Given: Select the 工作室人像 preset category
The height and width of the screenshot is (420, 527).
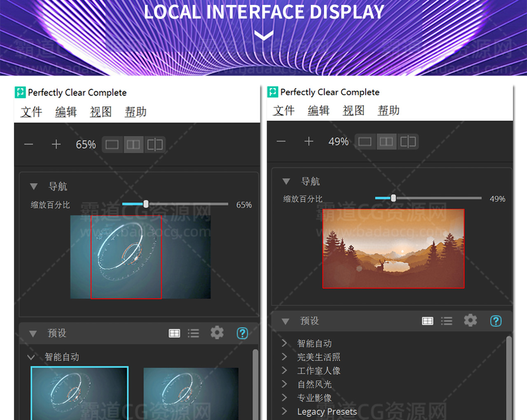Looking at the screenshot, I should point(318,371).
